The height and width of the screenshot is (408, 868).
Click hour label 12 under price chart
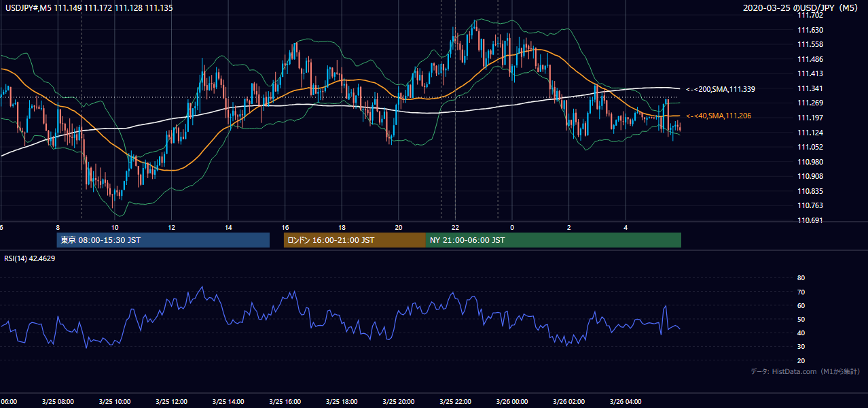(x=171, y=227)
